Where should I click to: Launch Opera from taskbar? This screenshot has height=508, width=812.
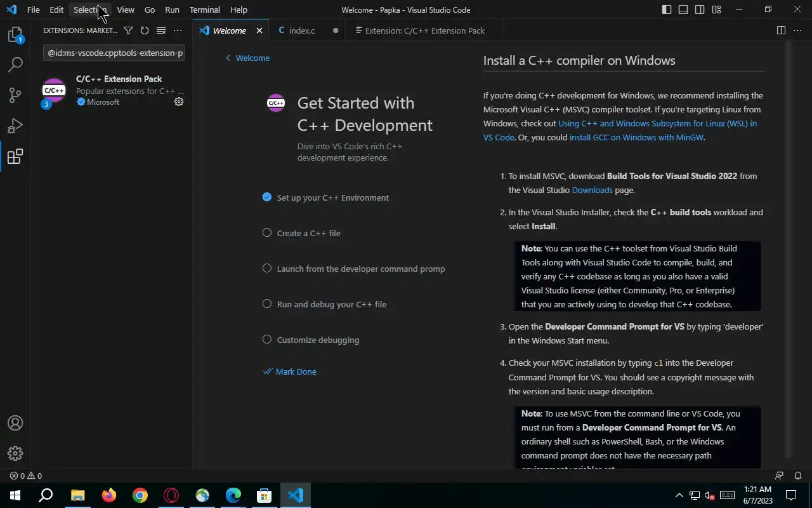click(171, 495)
